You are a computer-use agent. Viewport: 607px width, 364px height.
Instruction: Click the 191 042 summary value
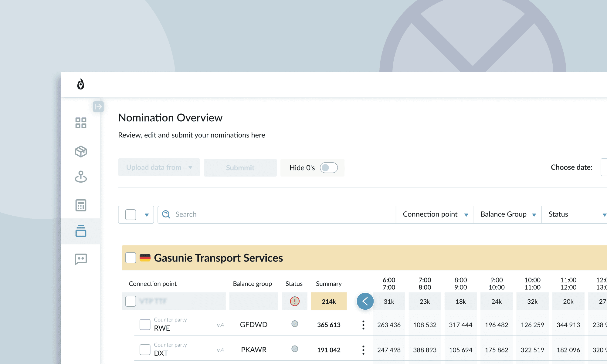pos(329,350)
